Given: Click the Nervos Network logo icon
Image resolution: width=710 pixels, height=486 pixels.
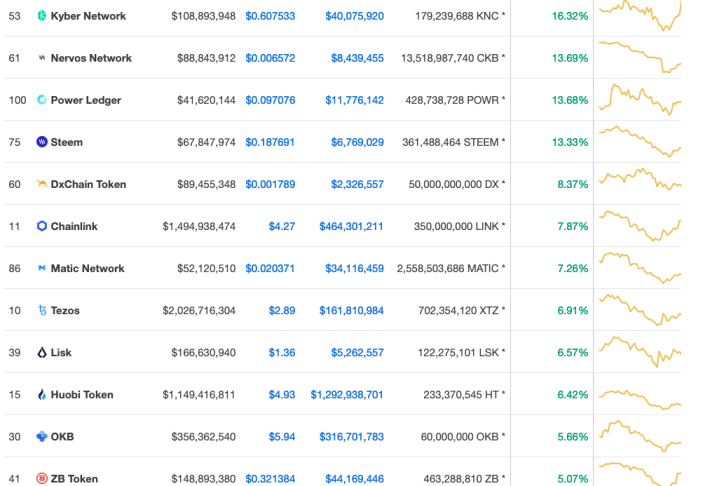Looking at the screenshot, I should click(42, 58).
